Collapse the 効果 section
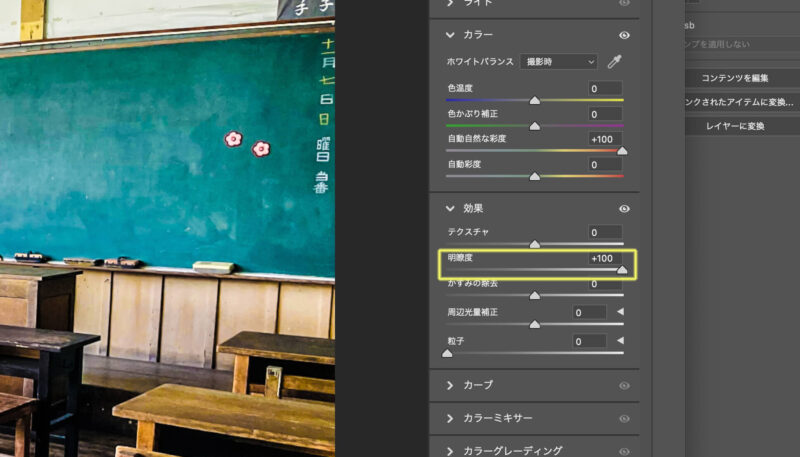800x457 pixels. [x=449, y=208]
